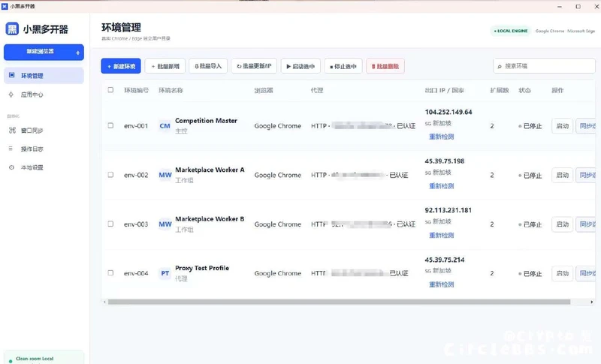Click the Proxy Test Profile environment name

click(202, 268)
